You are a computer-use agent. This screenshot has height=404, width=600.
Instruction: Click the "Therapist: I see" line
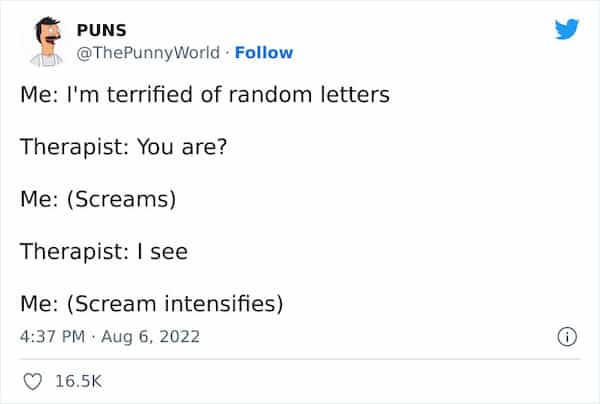tap(104, 251)
